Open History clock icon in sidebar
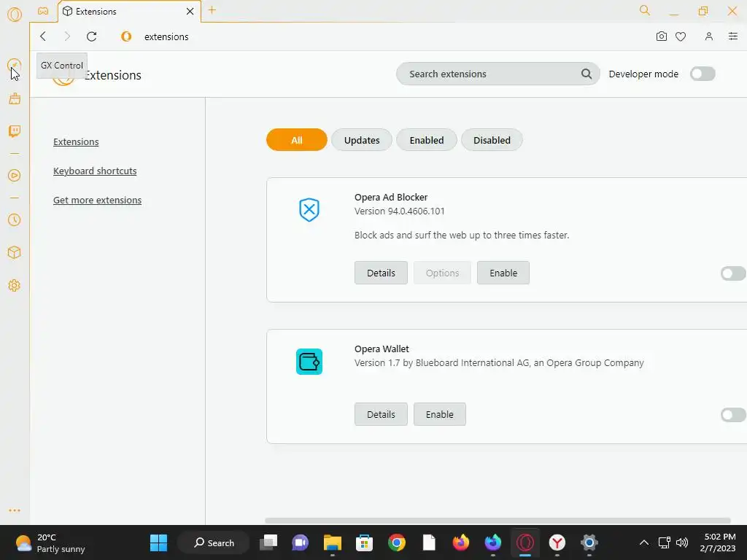747x560 pixels. [15, 219]
